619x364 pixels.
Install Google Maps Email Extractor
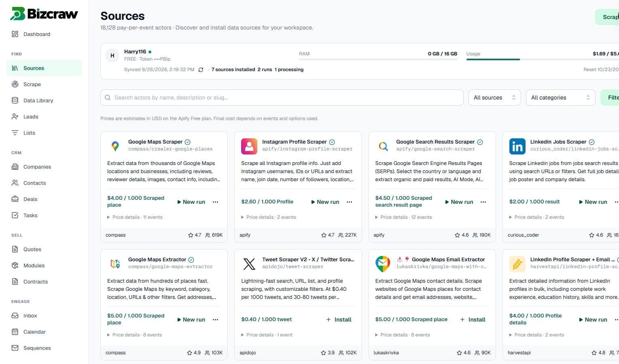pos(473,320)
